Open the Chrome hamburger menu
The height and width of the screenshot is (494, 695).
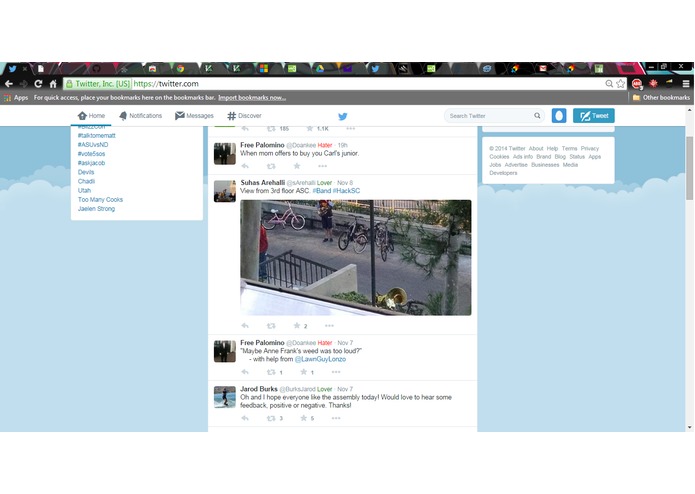tap(686, 84)
